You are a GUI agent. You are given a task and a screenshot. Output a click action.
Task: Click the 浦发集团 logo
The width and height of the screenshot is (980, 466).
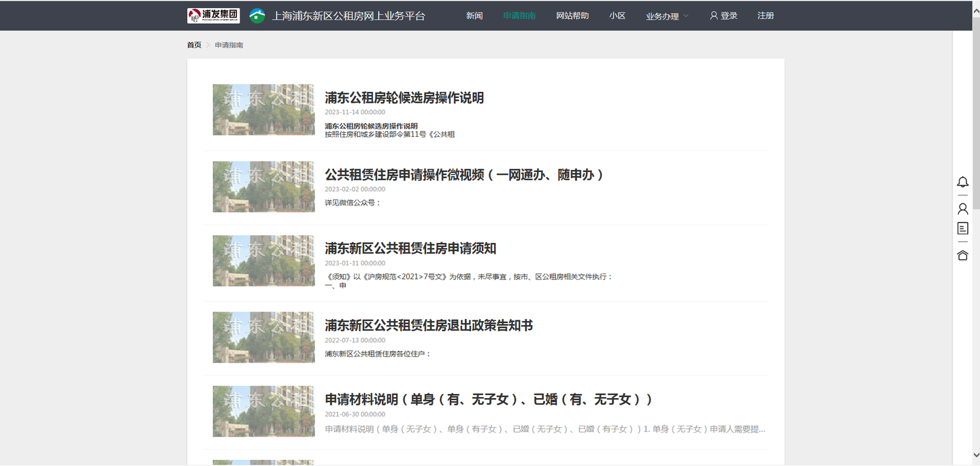click(x=214, y=16)
